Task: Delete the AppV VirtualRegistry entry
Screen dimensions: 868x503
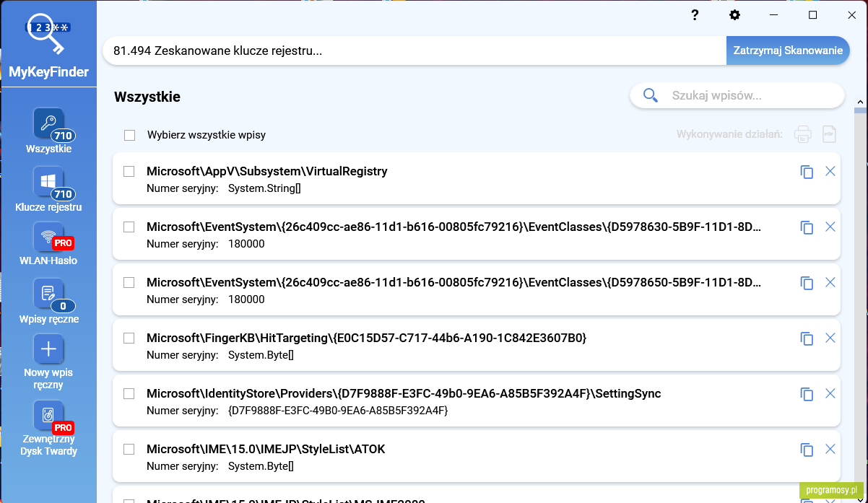Action: click(830, 171)
